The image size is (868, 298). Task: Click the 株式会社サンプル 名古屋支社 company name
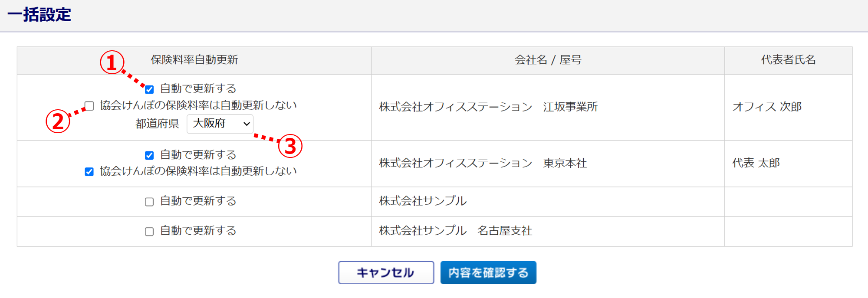tap(455, 231)
